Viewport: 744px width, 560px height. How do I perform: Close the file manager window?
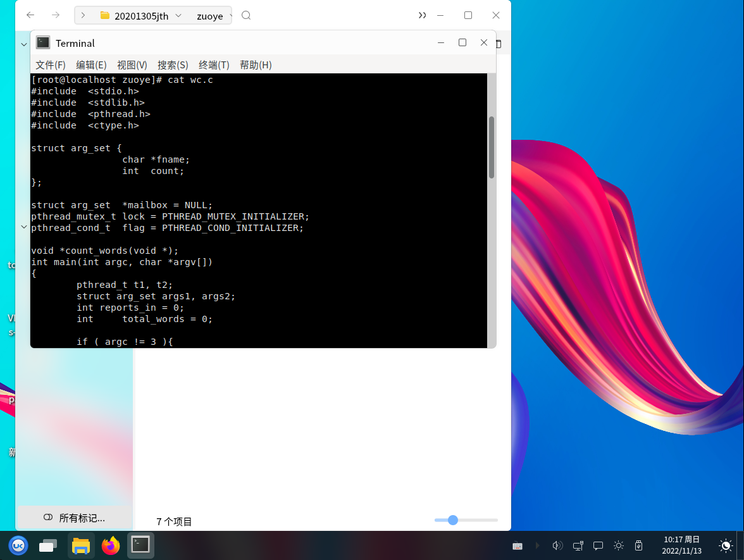coord(496,15)
